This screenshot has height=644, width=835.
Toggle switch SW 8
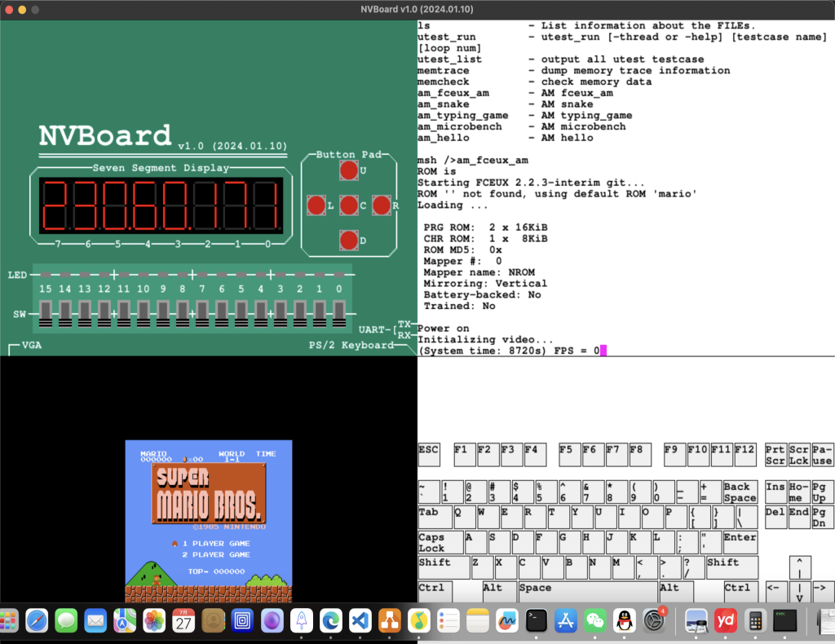(x=183, y=314)
